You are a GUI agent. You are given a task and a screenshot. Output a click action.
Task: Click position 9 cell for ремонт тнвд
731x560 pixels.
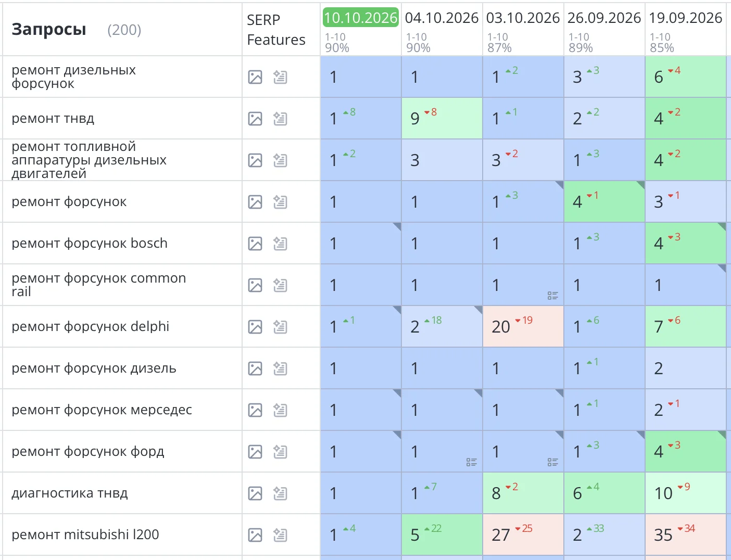pos(442,118)
